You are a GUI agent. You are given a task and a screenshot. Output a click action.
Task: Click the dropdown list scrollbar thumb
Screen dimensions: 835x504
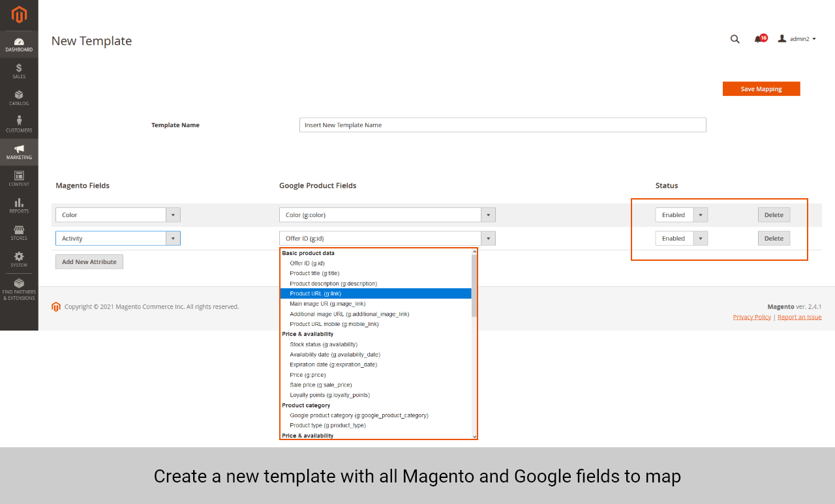coord(474,286)
